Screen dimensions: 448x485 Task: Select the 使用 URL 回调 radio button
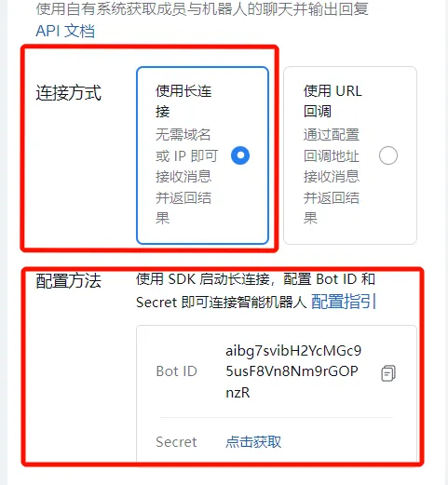tap(388, 155)
